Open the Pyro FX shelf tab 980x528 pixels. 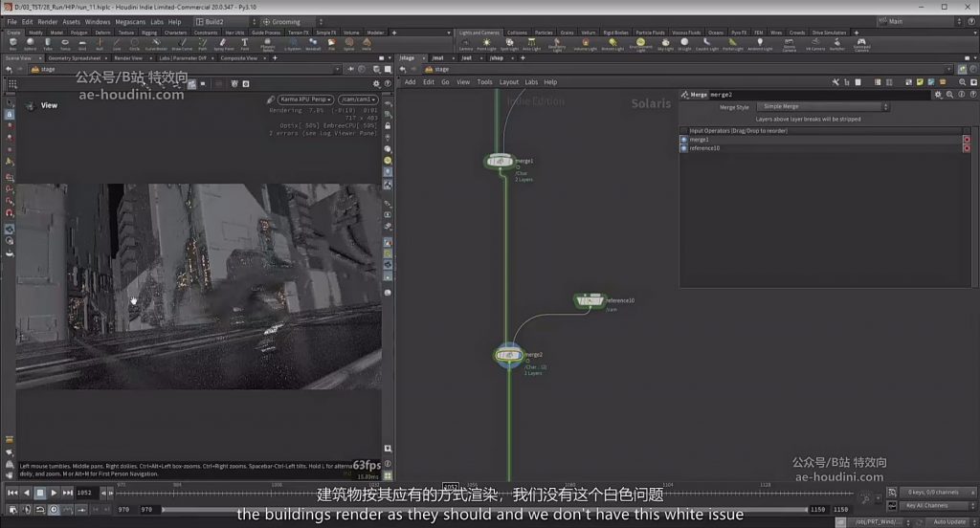[x=739, y=33]
